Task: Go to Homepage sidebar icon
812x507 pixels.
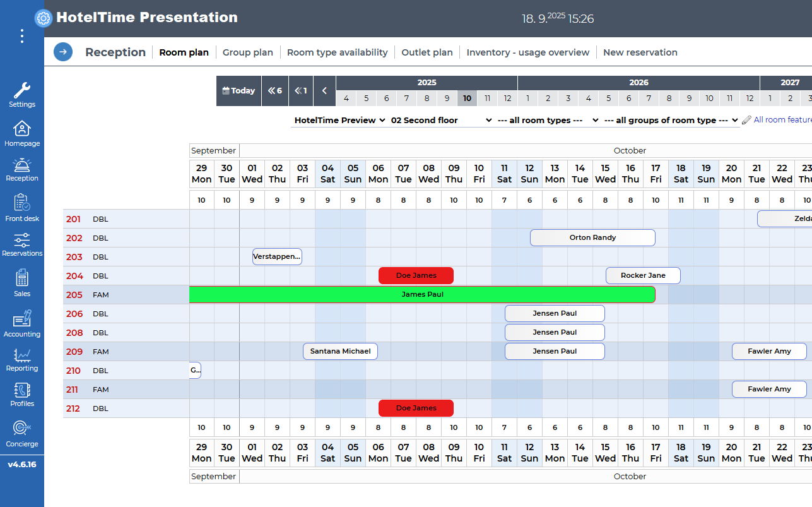Action: (22, 129)
